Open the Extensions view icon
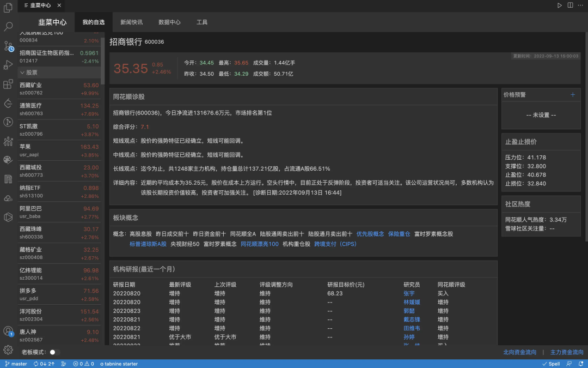588x368 pixels. (x=8, y=84)
